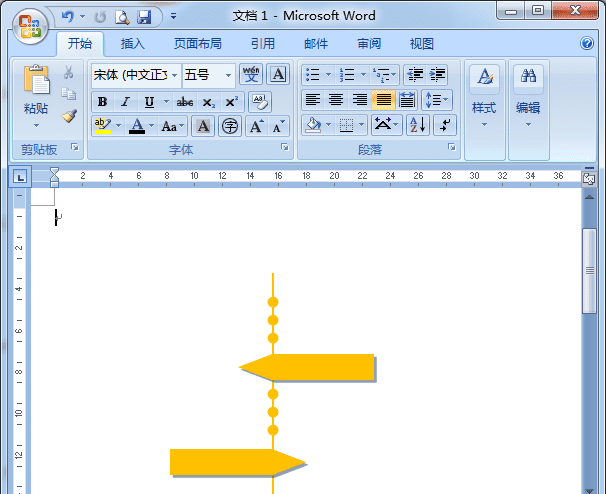
Task: Click the Shrink Font icon
Action: click(279, 126)
